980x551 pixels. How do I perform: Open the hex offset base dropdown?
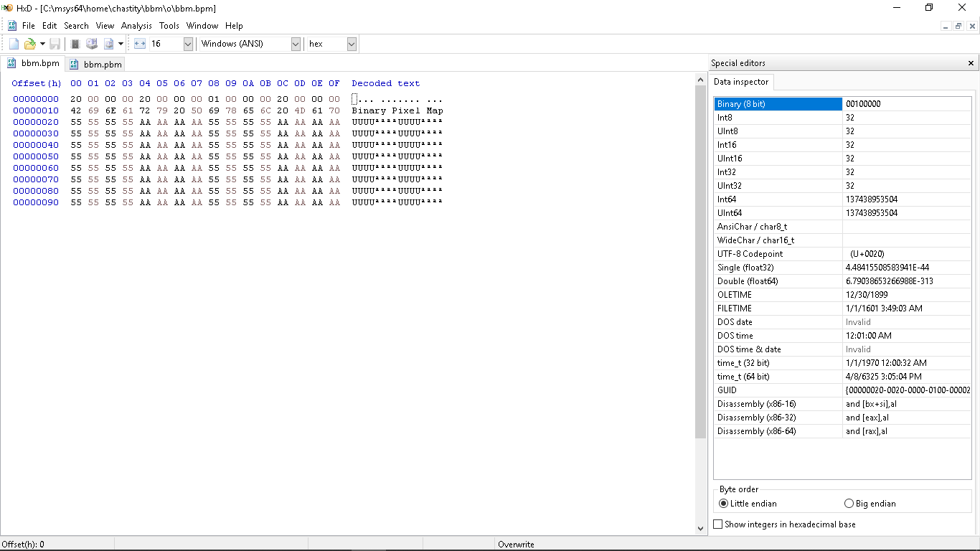(351, 43)
